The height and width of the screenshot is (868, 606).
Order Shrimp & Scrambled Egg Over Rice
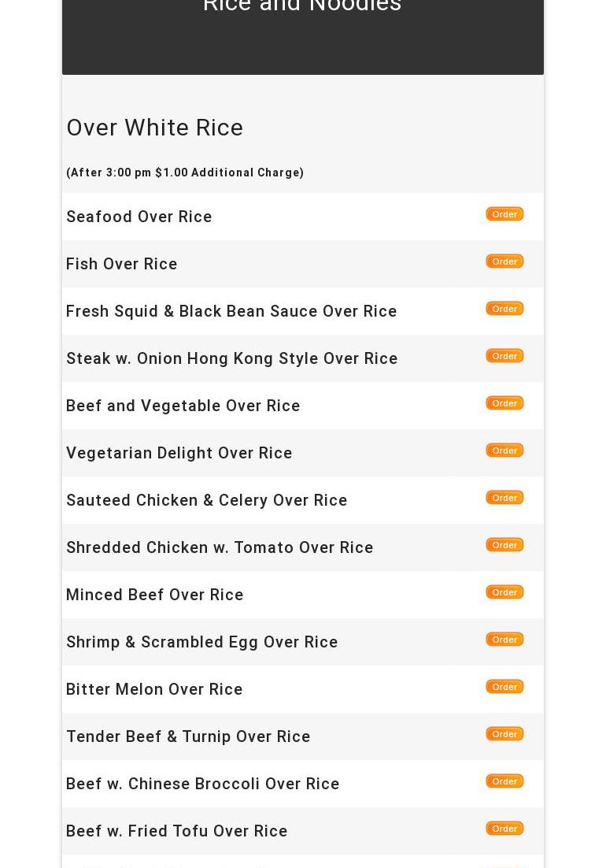pos(504,640)
